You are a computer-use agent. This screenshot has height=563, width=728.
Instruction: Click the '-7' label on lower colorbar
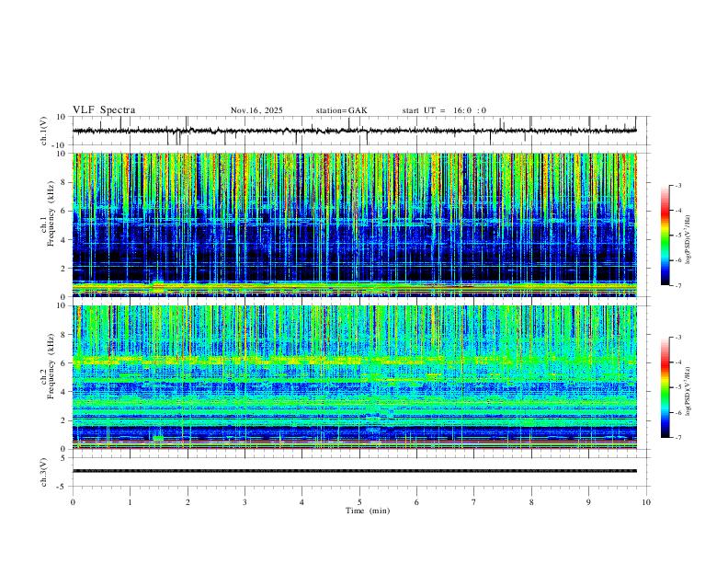point(678,438)
